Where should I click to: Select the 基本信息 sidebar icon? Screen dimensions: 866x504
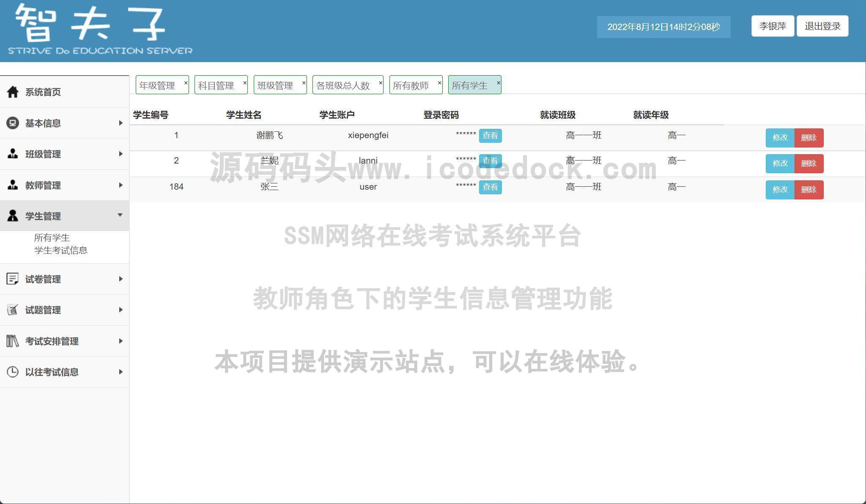[12, 123]
